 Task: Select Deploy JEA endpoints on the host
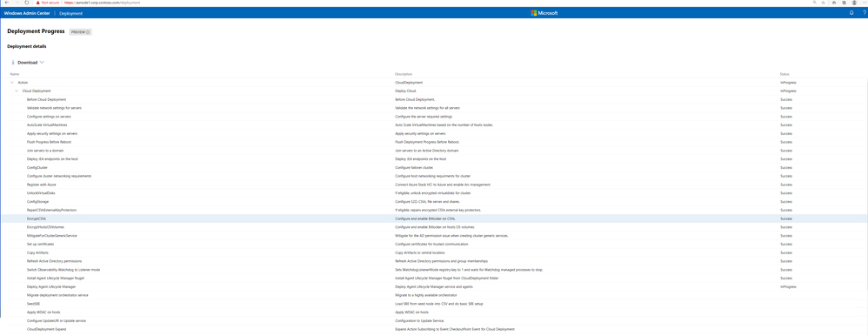(434, 159)
